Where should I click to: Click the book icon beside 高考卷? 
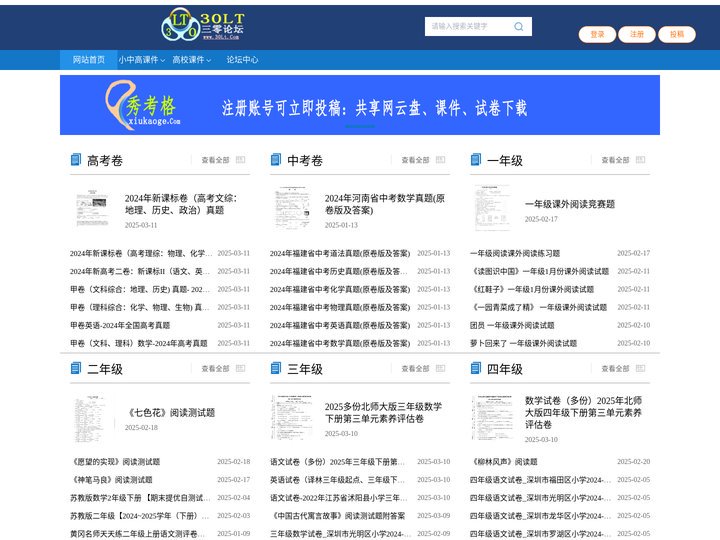click(76, 160)
